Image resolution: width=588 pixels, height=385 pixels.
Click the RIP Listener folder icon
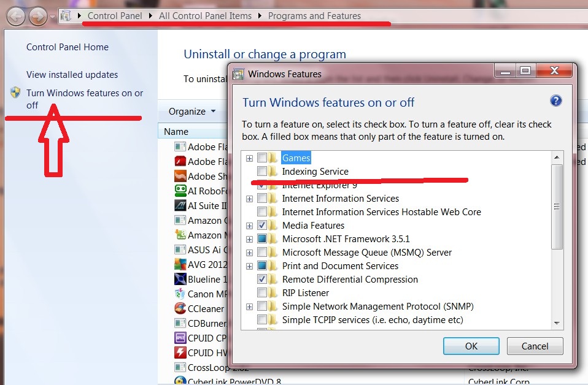(273, 293)
